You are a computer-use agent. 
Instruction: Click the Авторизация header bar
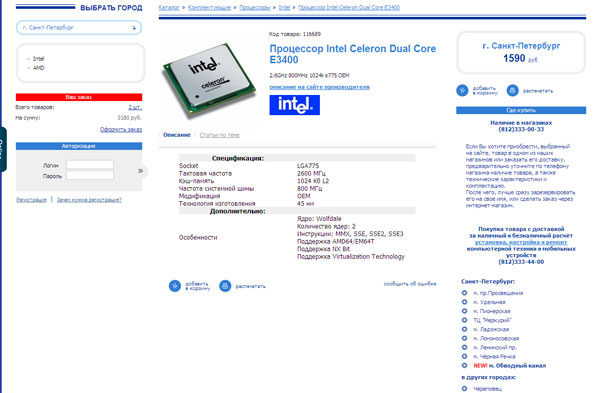(79, 146)
